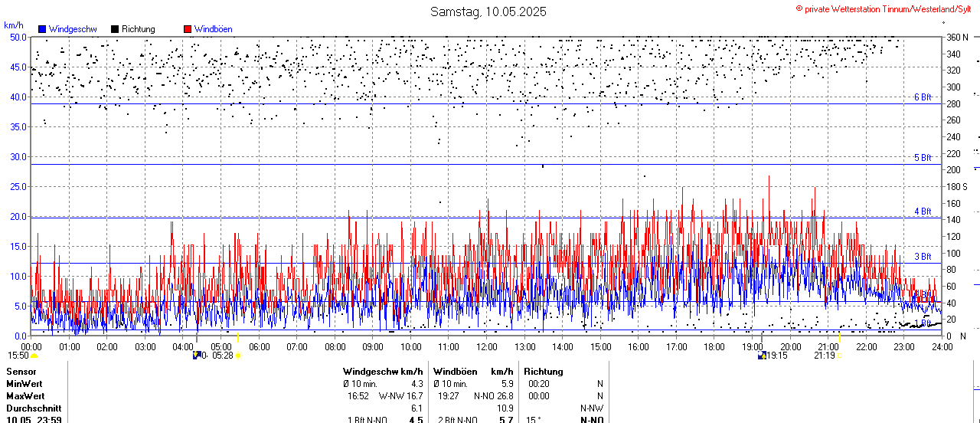Click the 3 Bft line label
Image resolution: width=980 pixels, height=423 pixels.
pos(923,257)
